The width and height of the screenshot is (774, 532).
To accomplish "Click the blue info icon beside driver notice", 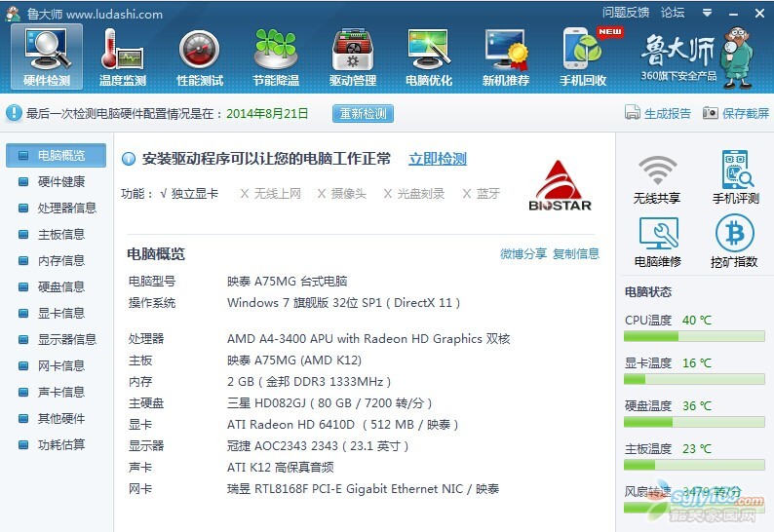I will pyautogui.click(x=129, y=159).
